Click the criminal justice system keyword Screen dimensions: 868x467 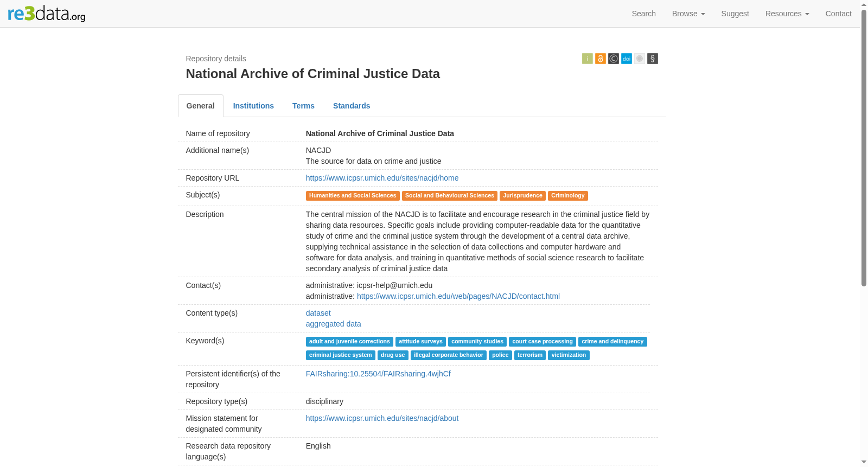(341, 355)
